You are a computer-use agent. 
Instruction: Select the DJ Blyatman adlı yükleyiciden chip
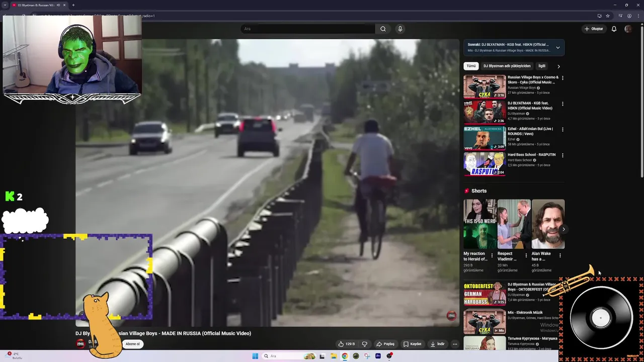[507, 66]
